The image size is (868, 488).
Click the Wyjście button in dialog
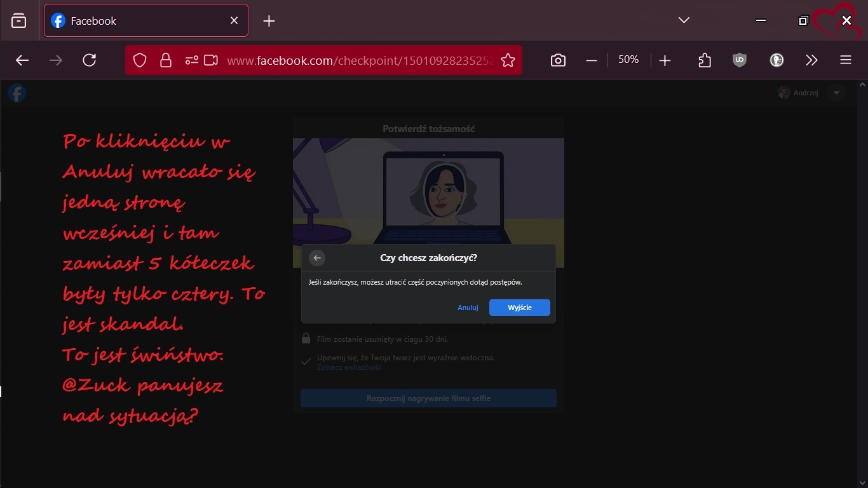point(519,308)
